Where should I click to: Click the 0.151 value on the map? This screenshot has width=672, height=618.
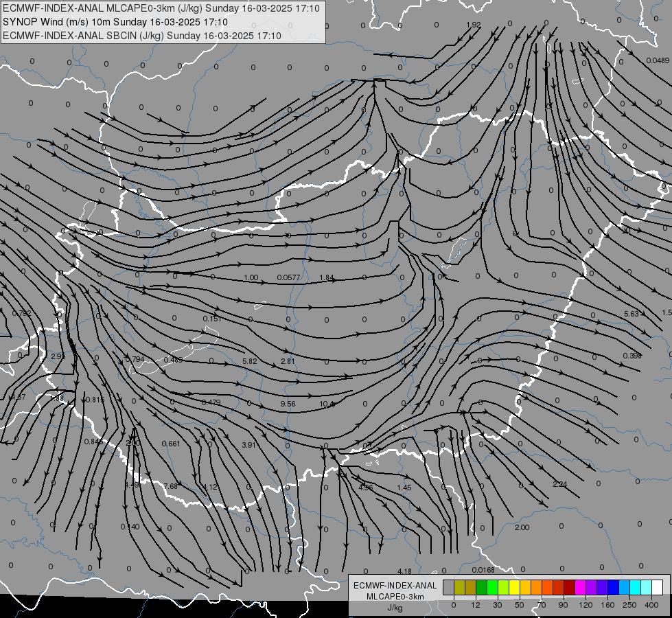tap(212, 319)
